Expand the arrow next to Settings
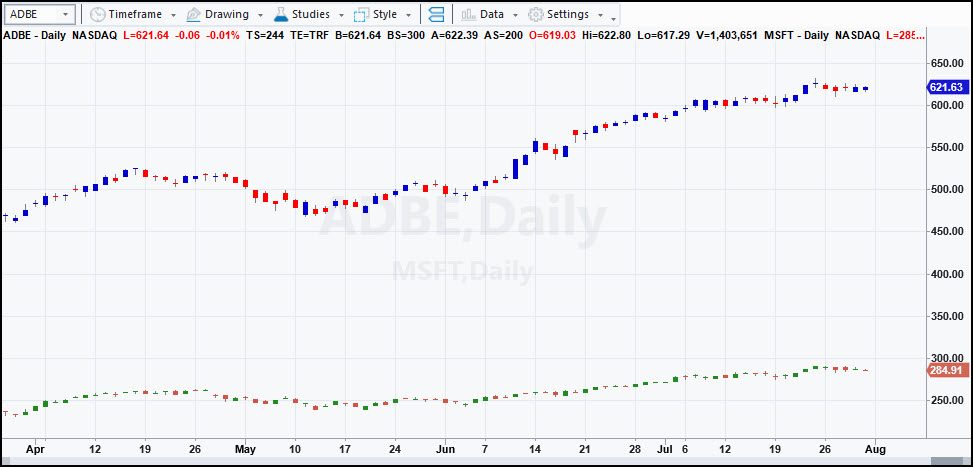Screen dimensions: 973x467 tap(600, 15)
